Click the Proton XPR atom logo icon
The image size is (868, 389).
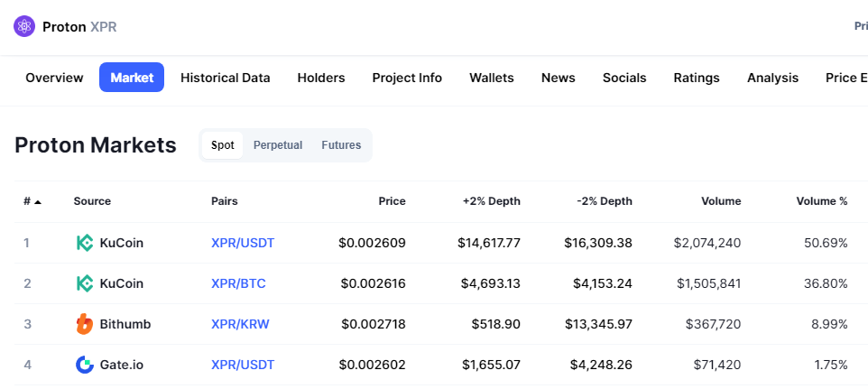click(24, 26)
